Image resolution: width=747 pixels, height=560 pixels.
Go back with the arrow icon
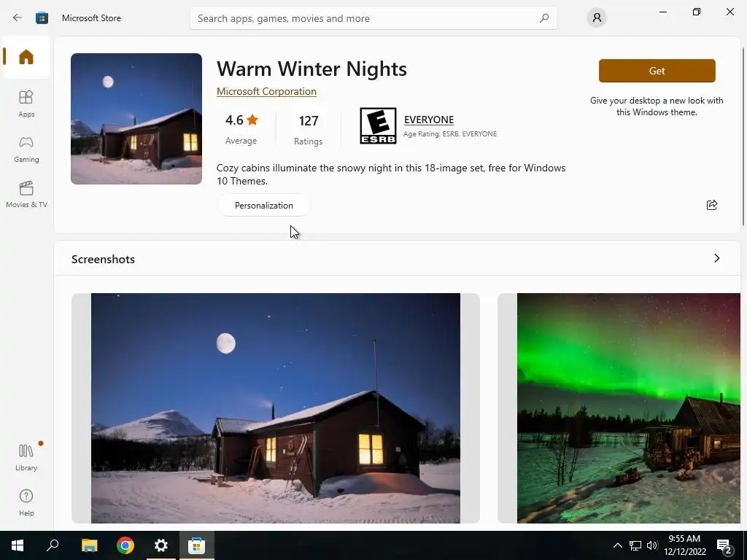[x=18, y=18]
